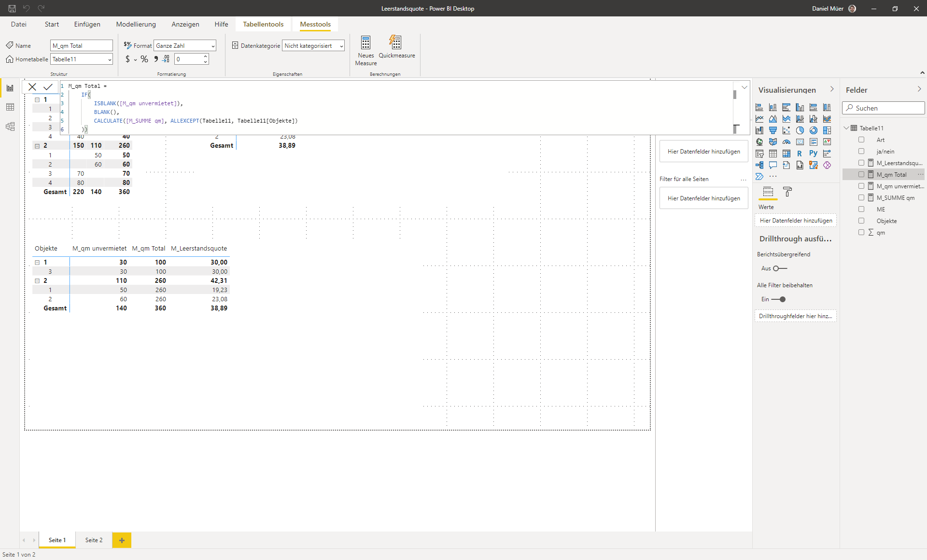Choose the donut chart visualization
Image resolution: width=927 pixels, height=560 pixels.
point(814,130)
